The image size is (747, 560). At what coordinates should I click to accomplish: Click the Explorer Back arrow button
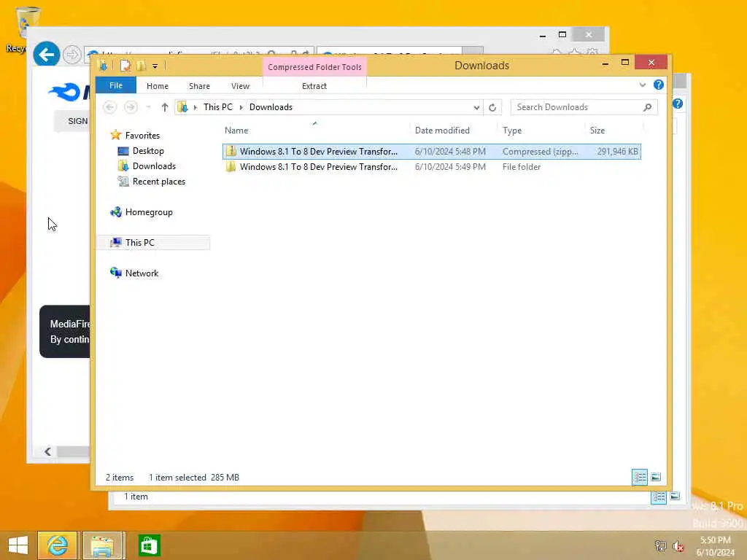pos(109,107)
